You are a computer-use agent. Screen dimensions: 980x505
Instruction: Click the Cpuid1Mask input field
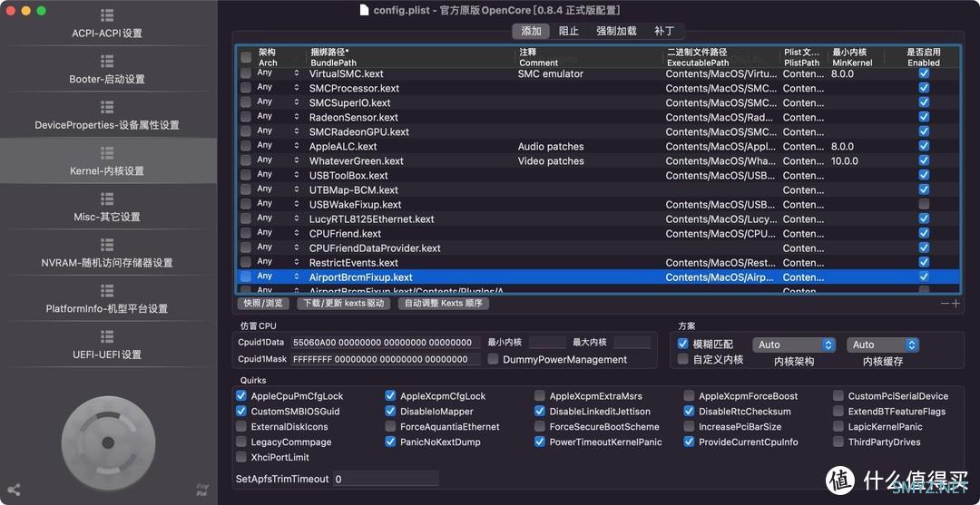pos(386,359)
